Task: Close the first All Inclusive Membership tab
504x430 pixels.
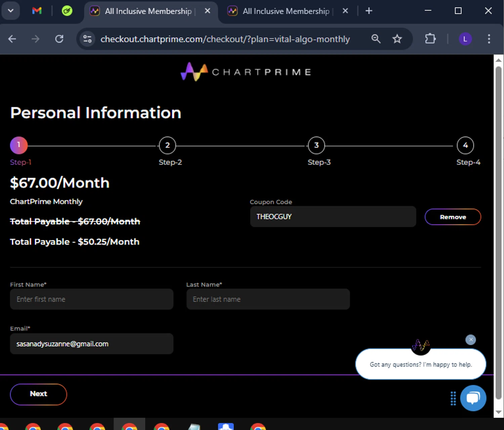Action: (208, 11)
